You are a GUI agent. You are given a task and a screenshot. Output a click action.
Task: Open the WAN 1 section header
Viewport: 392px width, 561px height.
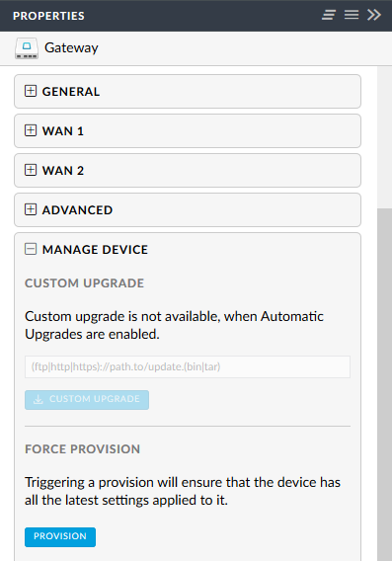188,131
